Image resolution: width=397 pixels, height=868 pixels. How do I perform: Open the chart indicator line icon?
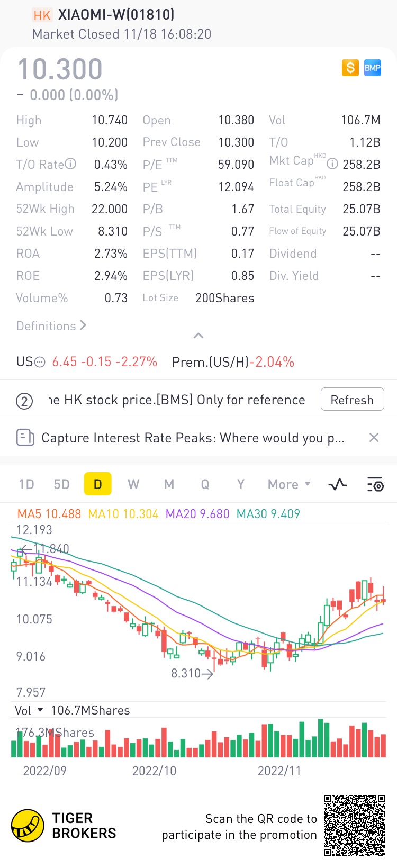(x=338, y=484)
